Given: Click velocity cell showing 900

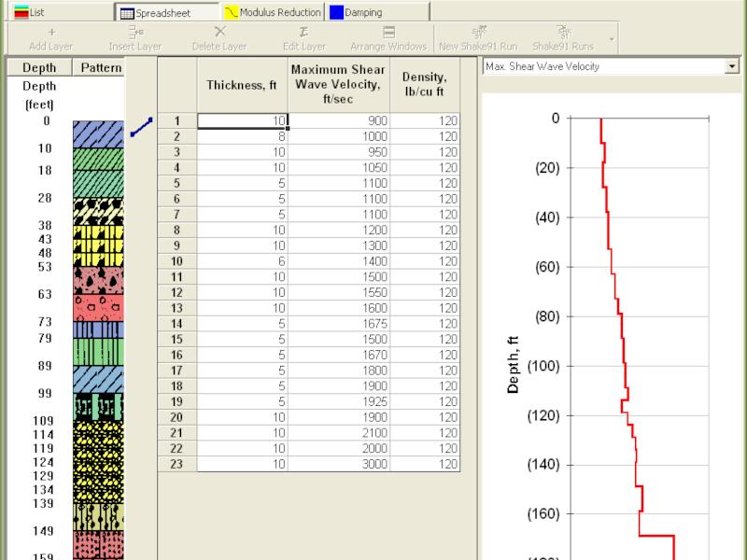Looking at the screenshot, I should [x=339, y=121].
